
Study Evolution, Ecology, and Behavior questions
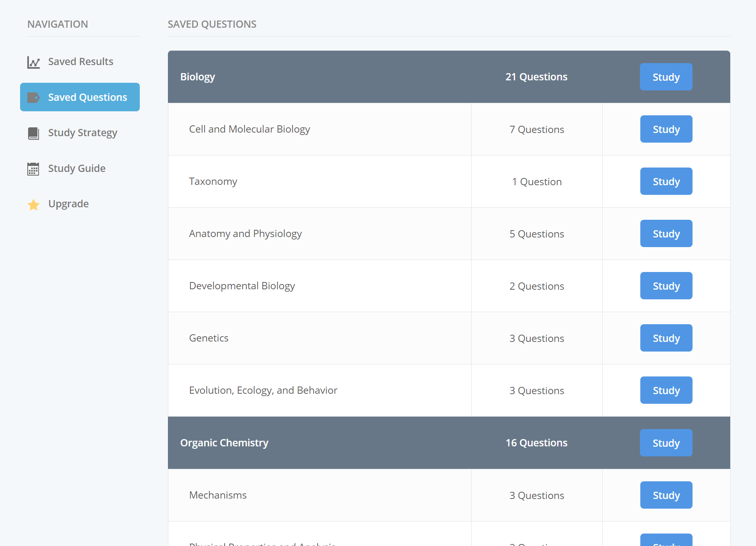[666, 390]
